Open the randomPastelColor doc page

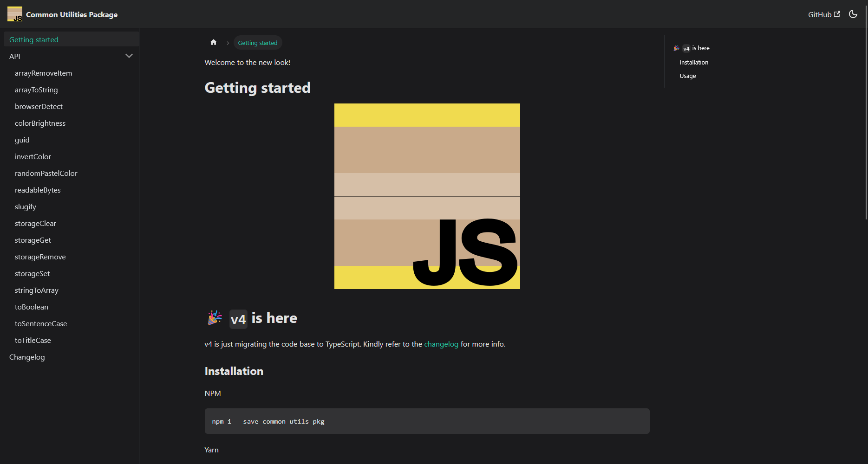[46, 173]
